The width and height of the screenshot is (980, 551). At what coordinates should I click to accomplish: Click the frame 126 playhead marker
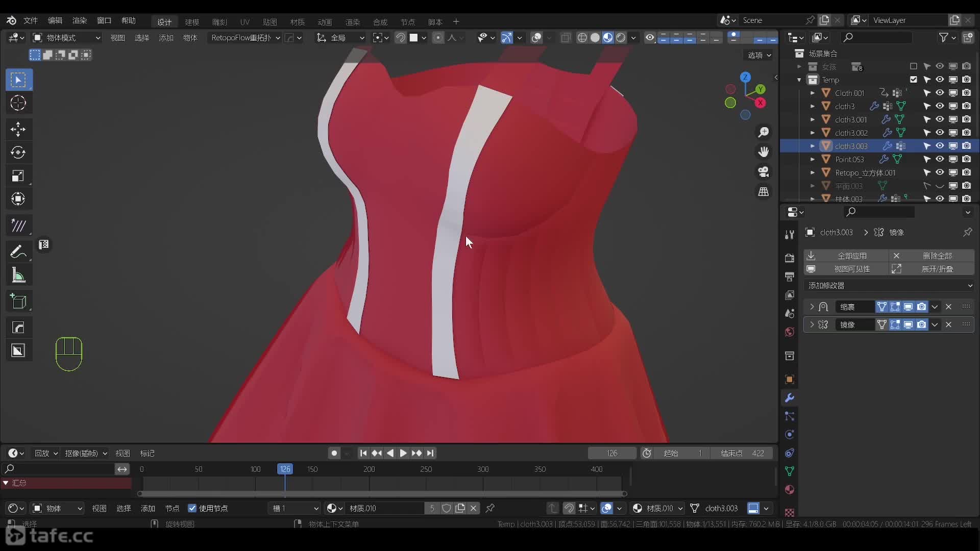click(x=285, y=469)
